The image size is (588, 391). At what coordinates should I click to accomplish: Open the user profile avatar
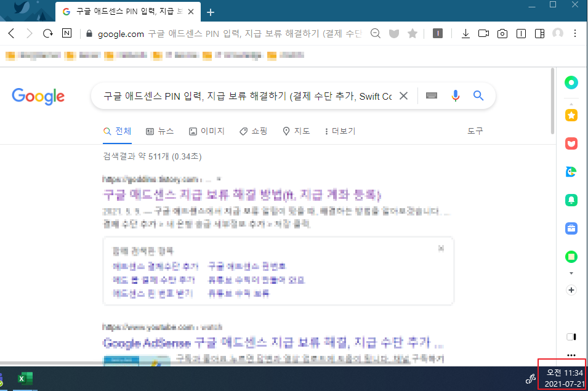[x=558, y=33]
